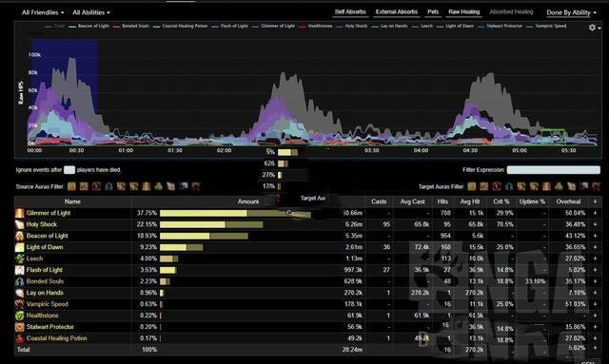Select the blue-white icon in Source Auras Filter
609x364 pixels.
(x=184, y=186)
